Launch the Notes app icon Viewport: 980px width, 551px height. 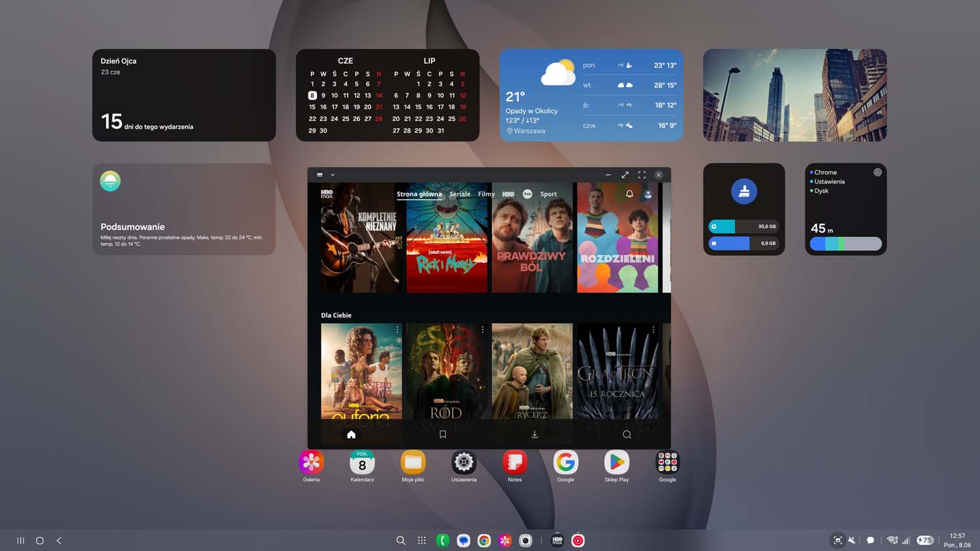point(515,462)
